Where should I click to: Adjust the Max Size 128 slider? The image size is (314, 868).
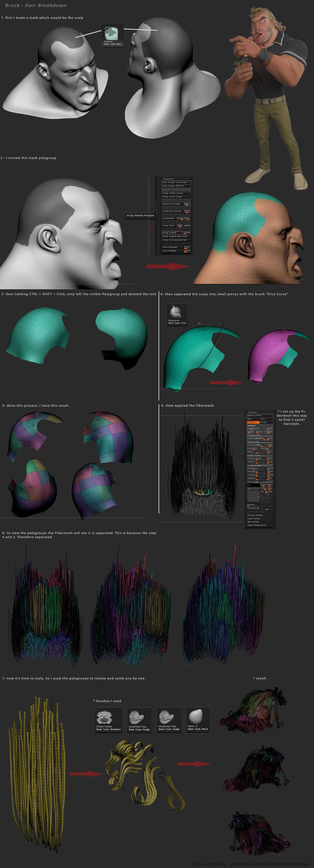267,492
